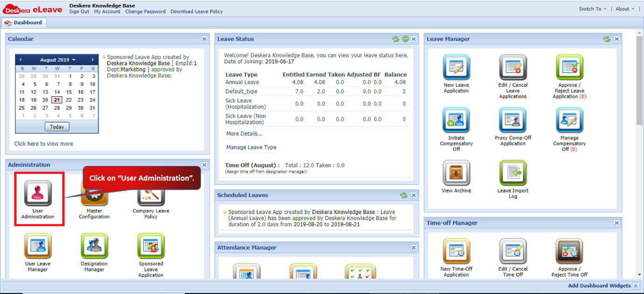Open Master Configuration icon
This screenshot has width=644, height=294.
[95, 193]
